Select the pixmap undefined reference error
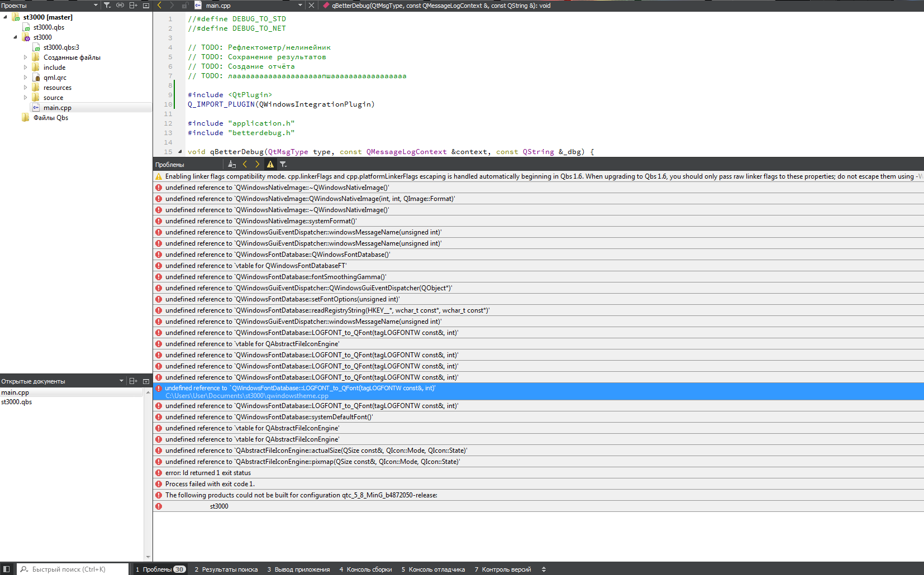Image resolution: width=924 pixels, height=575 pixels. click(x=539, y=462)
